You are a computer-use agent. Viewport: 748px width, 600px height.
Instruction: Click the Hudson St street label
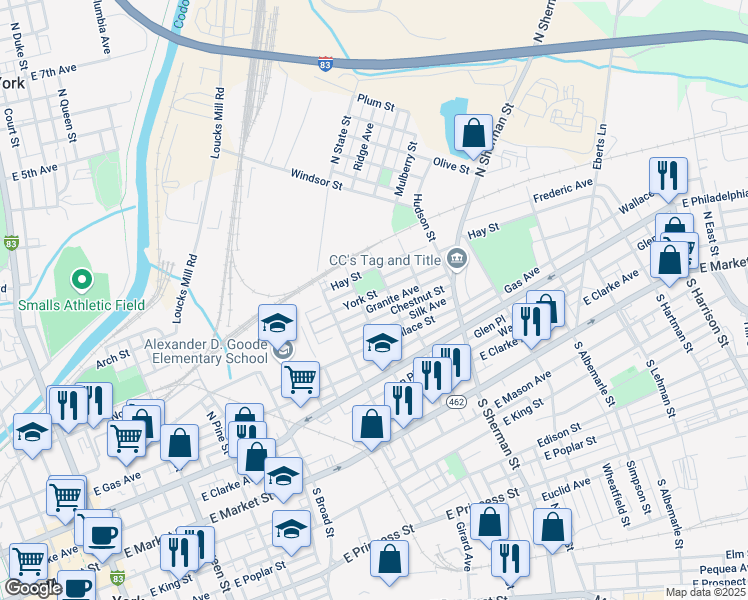pyautogui.click(x=424, y=217)
